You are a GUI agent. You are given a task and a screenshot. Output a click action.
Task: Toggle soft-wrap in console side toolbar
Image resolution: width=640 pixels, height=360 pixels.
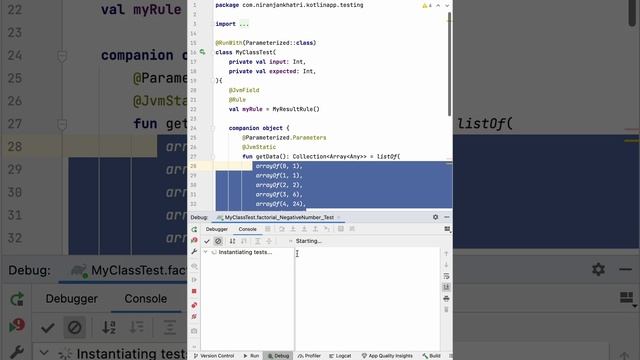pos(446,276)
